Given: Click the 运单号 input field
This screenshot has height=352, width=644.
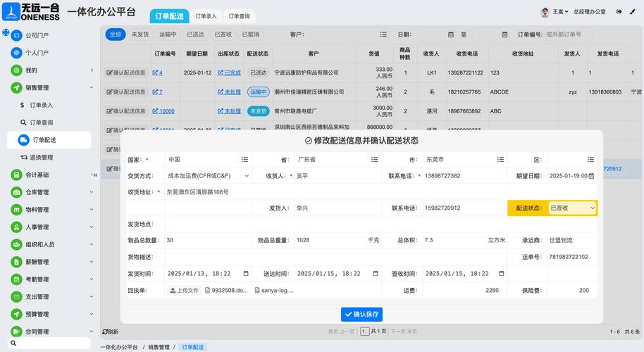Looking at the screenshot, I should click(x=571, y=257).
